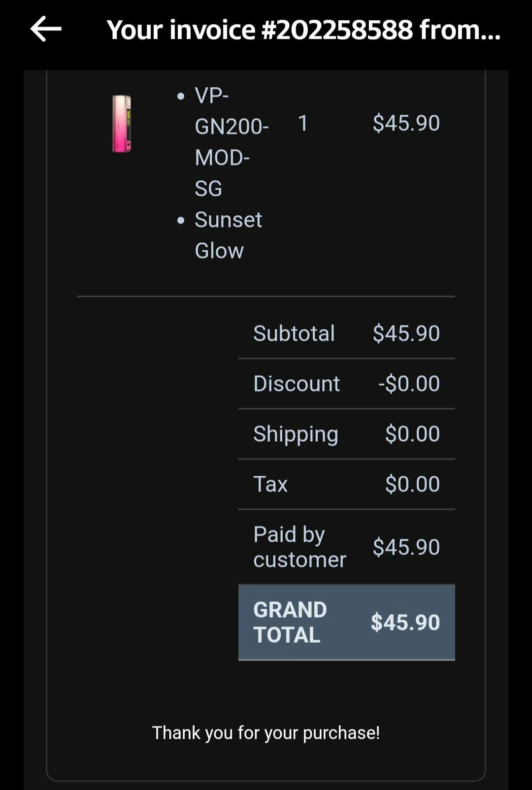Tap the Thank you for your purchase message
The height and width of the screenshot is (790, 532).
(266, 733)
